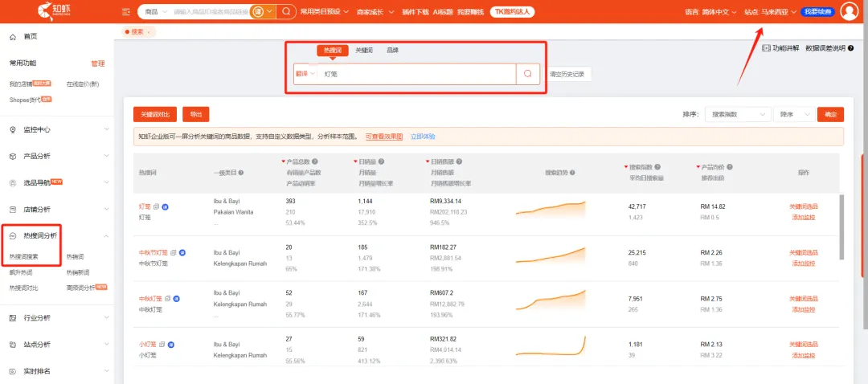Click the top bar magnifier search icon
This screenshot has width=868, height=384.
coord(286,11)
